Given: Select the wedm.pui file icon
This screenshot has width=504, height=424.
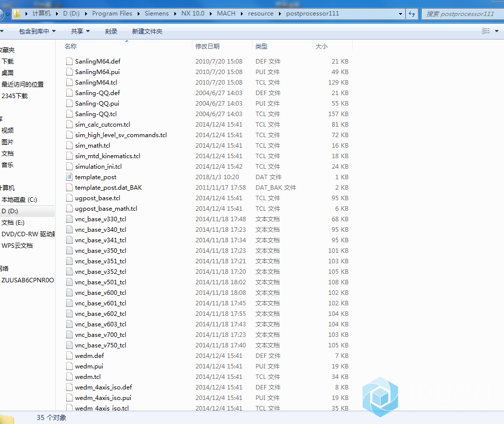Looking at the screenshot, I should tap(69, 366).
